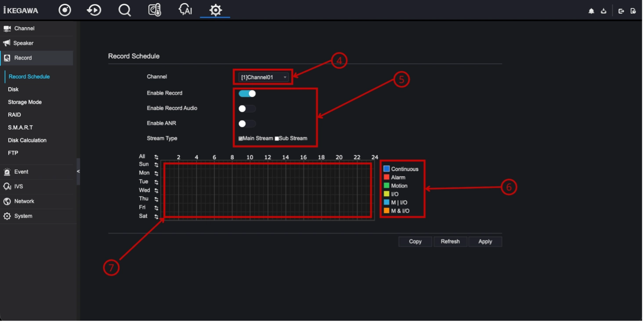Collapse the Record section in sidebar
The image size is (644, 322).
(37, 58)
